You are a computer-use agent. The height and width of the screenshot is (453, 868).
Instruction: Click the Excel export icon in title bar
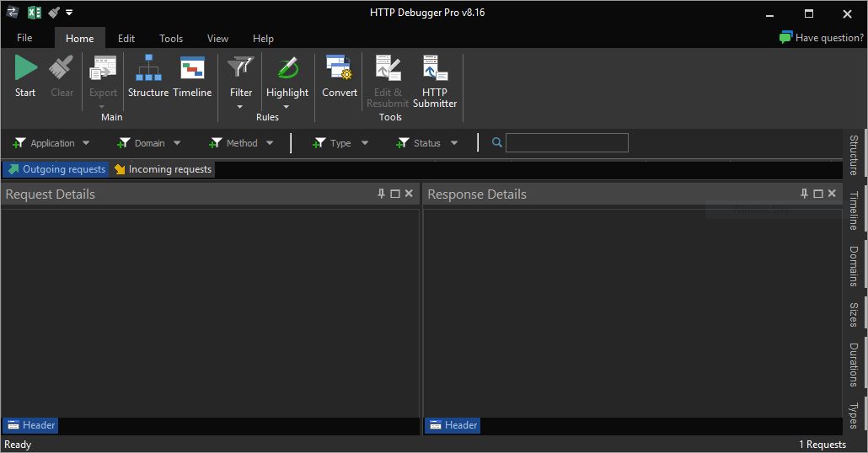35,12
